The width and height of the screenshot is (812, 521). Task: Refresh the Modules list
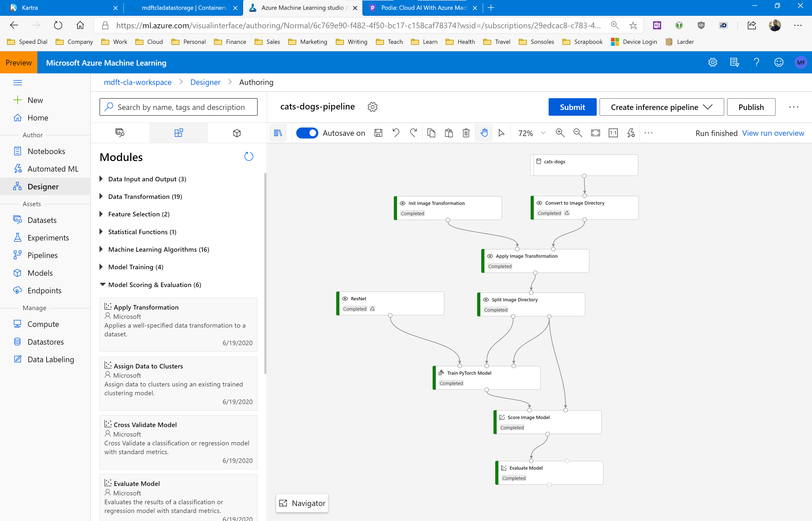coord(249,156)
